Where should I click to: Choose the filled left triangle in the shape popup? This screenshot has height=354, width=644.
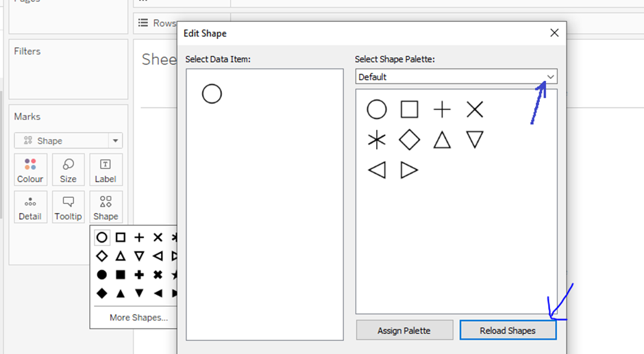[158, 293]
